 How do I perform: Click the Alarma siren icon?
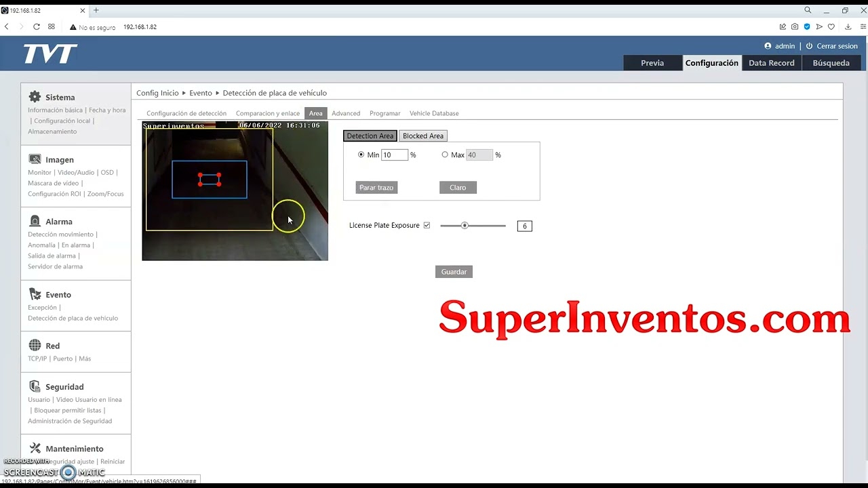(x=35, y=221)
